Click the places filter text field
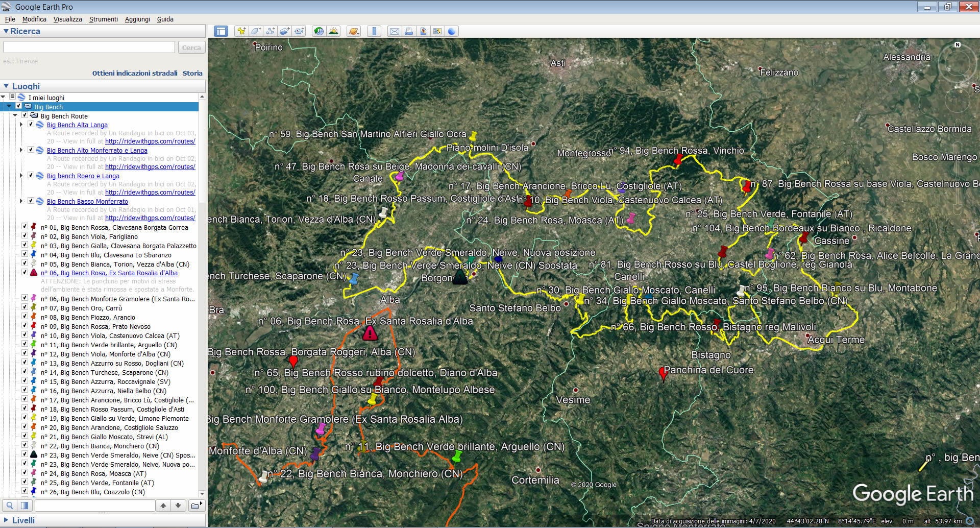The height and width of the screenshot is (528, 980). (x=95, y=506)
